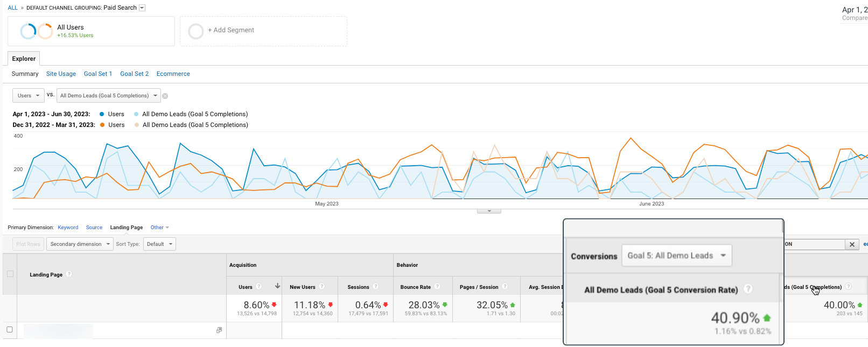Clear the search filter with the X button

click(852, 244)
